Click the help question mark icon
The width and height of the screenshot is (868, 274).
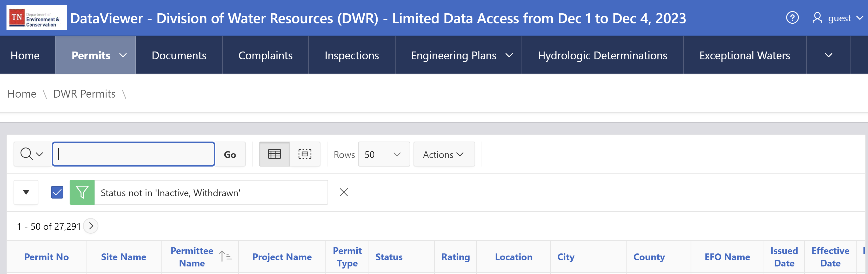point(792,17)
